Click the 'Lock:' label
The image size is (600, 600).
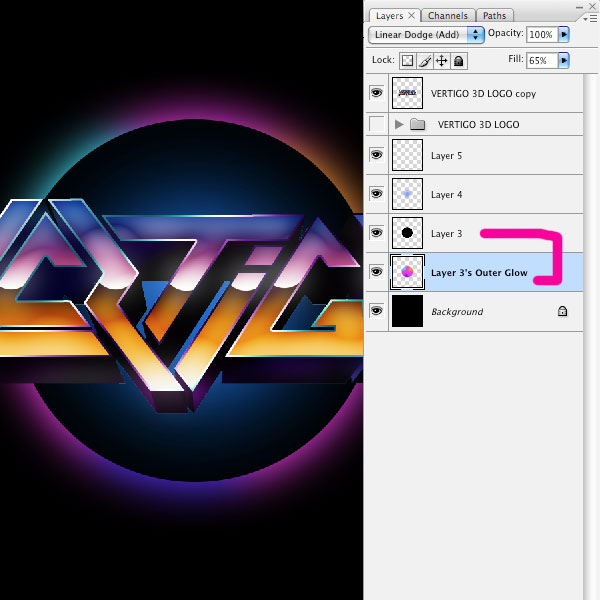pos(383,60)
